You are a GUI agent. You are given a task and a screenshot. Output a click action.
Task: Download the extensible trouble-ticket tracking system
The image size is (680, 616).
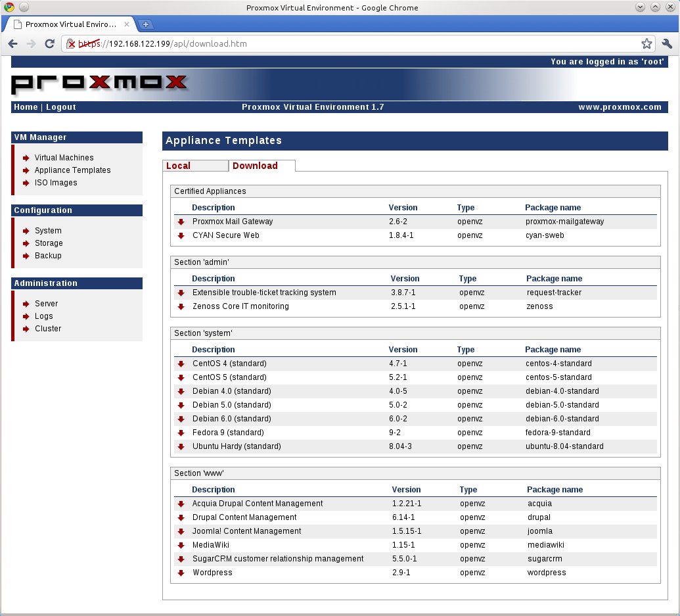coord(181,293)
